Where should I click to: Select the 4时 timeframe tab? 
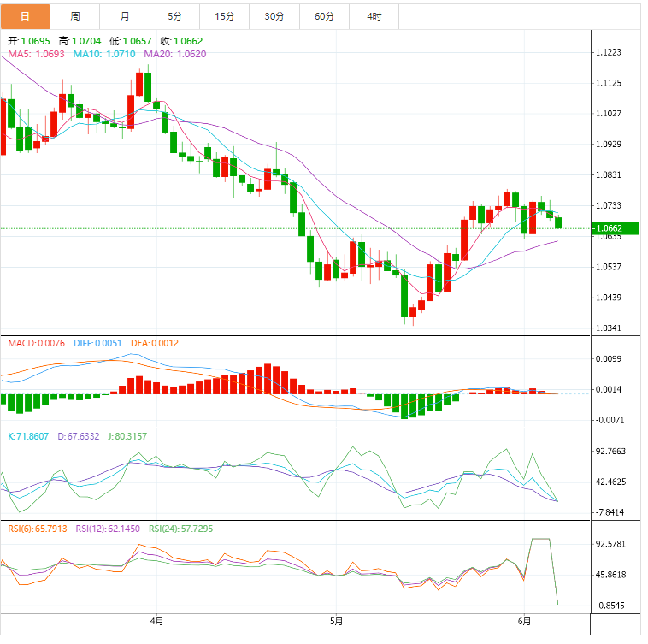[374, 16]
